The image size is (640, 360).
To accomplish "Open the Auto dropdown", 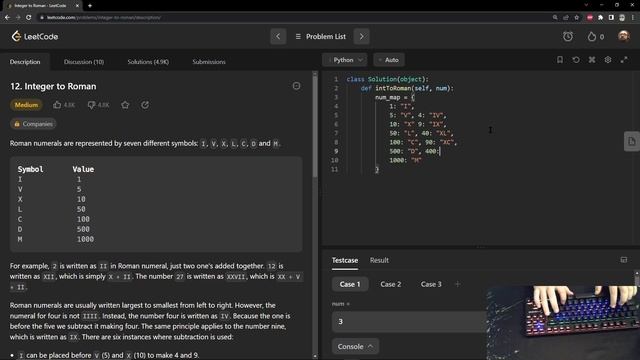I will point(389,60).
